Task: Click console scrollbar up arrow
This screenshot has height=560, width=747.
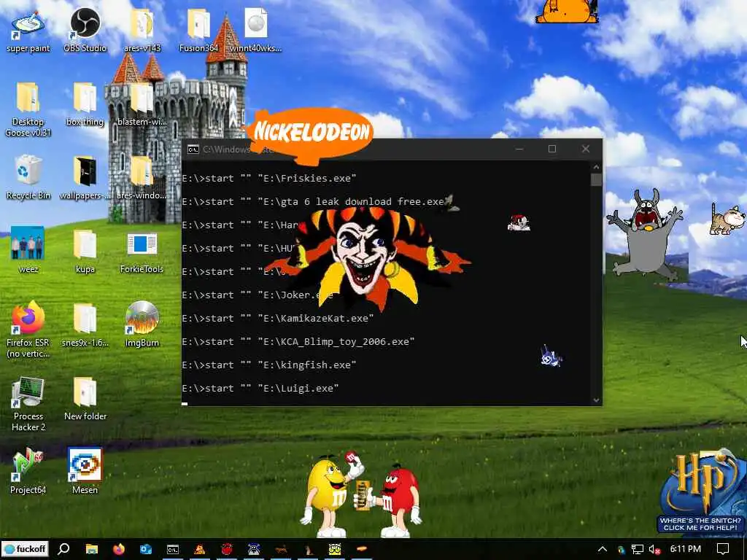Action: click(x=596, y=167)
